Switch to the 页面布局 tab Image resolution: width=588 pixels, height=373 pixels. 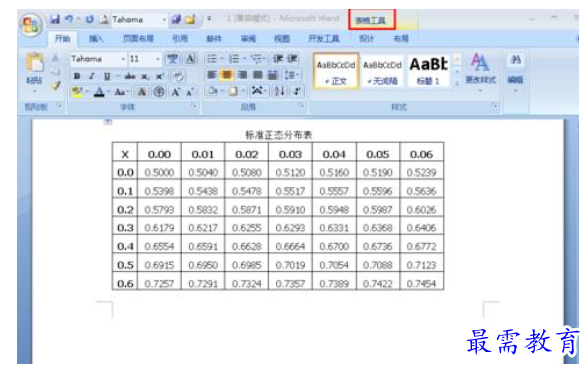pos(138,38)
